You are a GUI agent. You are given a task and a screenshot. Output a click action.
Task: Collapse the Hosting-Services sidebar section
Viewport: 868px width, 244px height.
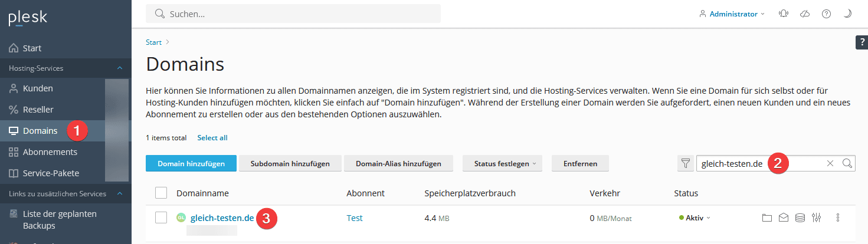tap(120, 68)
